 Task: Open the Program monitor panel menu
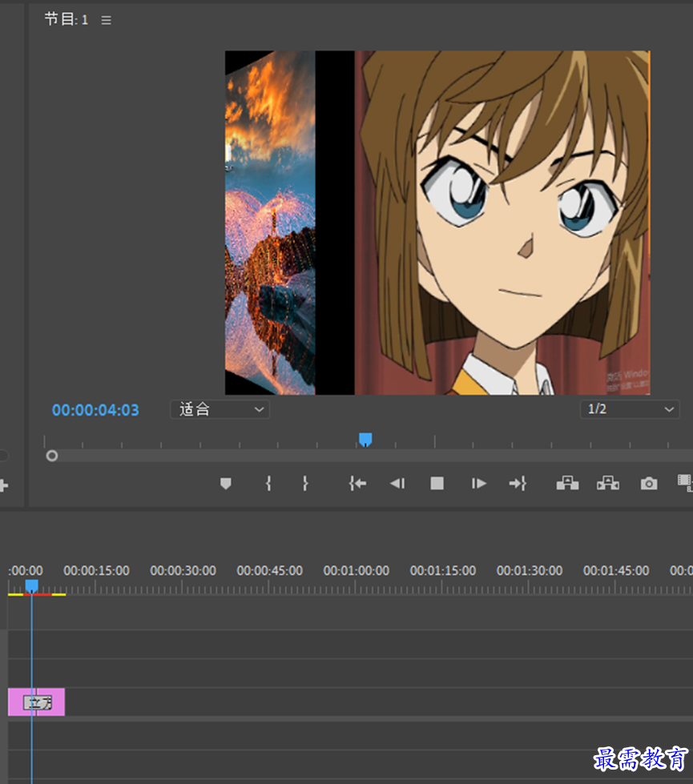pos(106,20)
